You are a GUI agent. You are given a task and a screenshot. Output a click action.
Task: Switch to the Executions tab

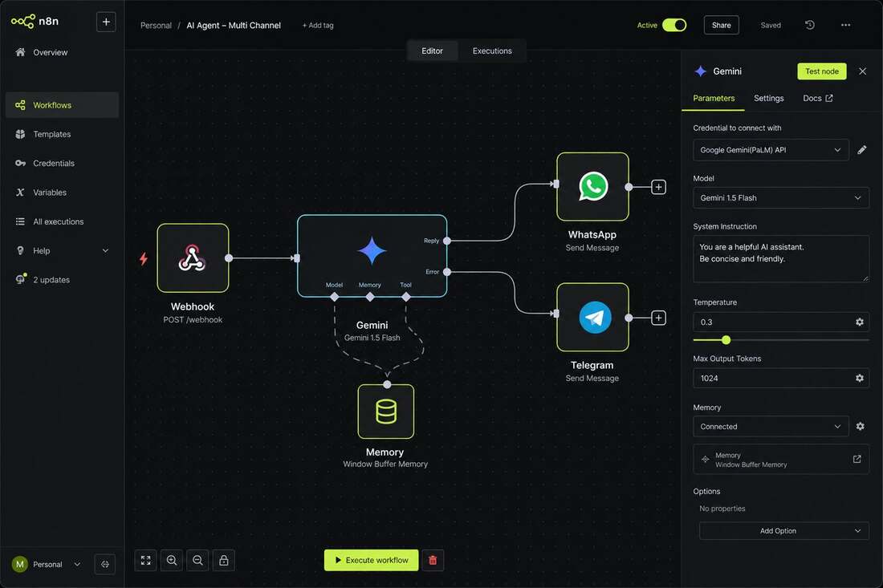(492, 51)
